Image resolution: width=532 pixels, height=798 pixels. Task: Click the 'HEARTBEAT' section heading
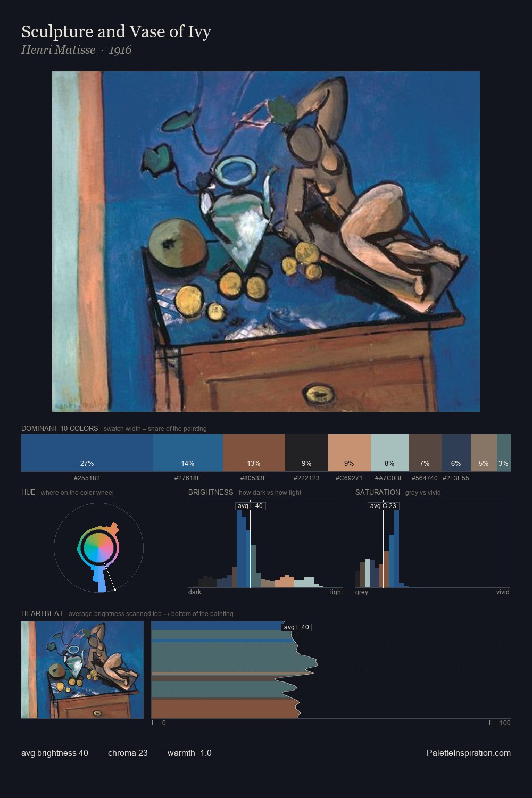click(x=42, y=613)
